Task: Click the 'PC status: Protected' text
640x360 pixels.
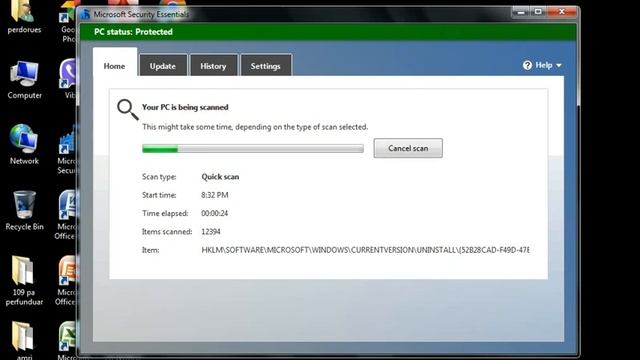Action: [x=133, y=32]
